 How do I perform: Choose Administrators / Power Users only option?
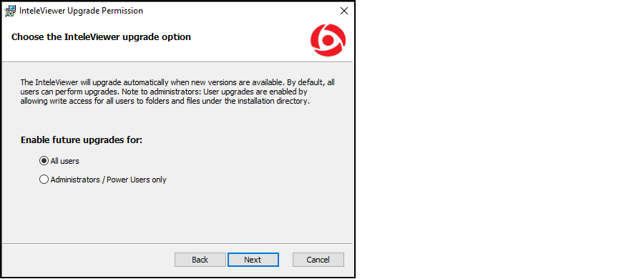pos(44,180)
